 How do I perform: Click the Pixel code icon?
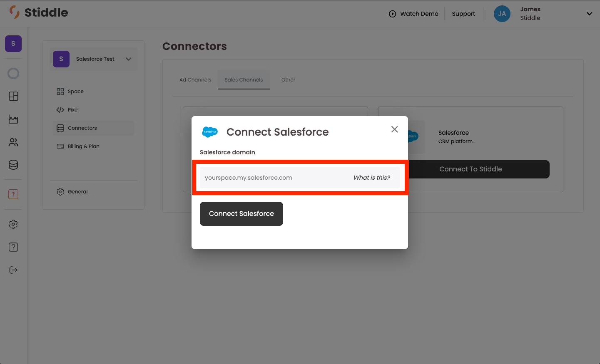click(60, 110)
